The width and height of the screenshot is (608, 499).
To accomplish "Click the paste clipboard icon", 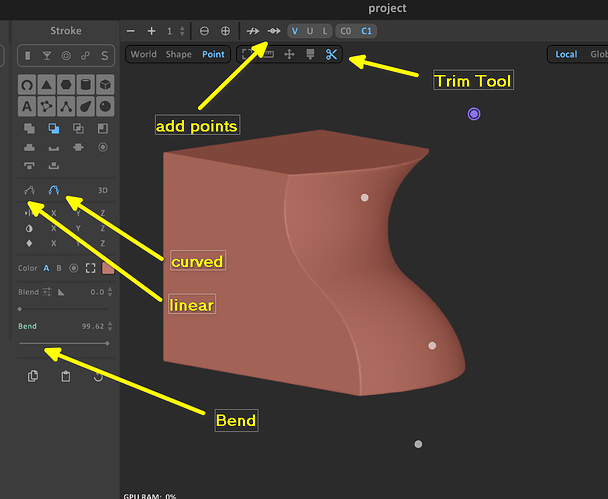I will point(66,376).
